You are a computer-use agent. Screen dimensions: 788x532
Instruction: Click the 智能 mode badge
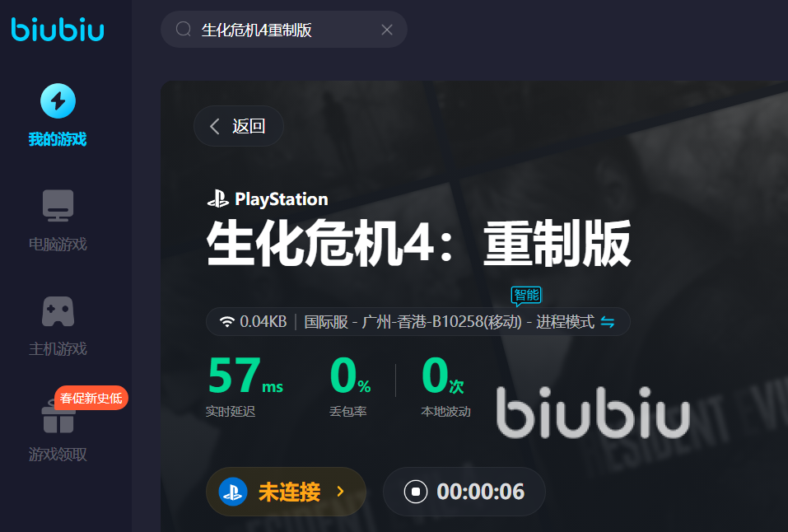(x=526, y=296)
